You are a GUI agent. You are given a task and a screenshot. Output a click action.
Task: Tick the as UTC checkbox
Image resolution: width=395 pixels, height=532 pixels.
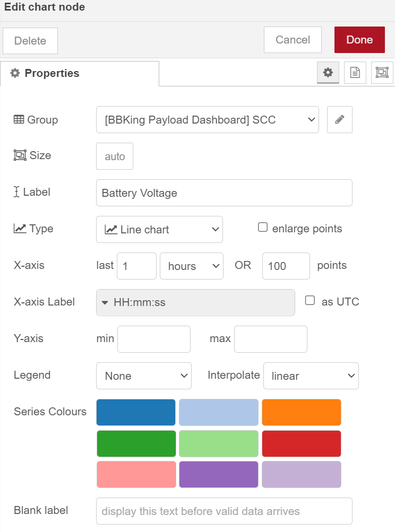(x=310, y=301)
